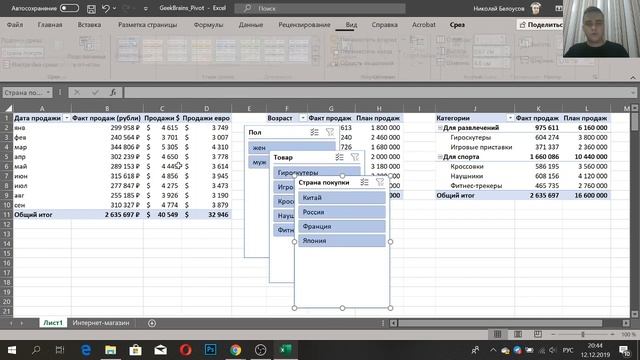640x360 pixels.
Task: Click the zoom slider handle
Action: [x=583, y=334]
